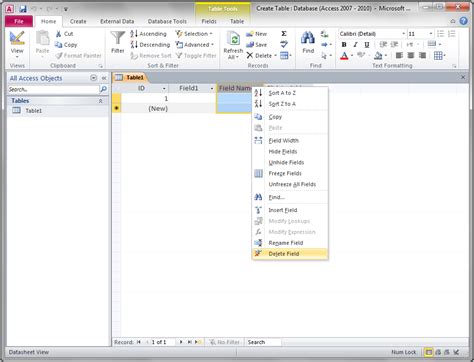The image size is (474, 362).
Task: Switch to the Fields tab
Action: click(209, 21)
